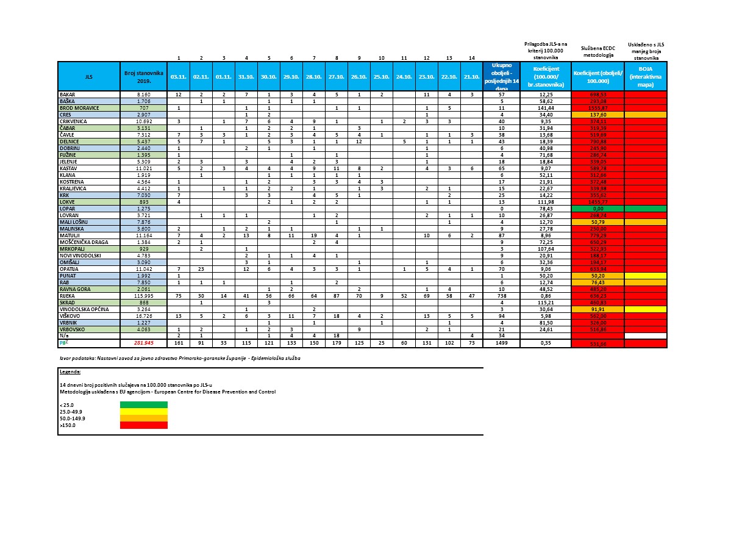Click the JLS column header
This screenshot has height=535, width=756.
[x=89, y=77]
